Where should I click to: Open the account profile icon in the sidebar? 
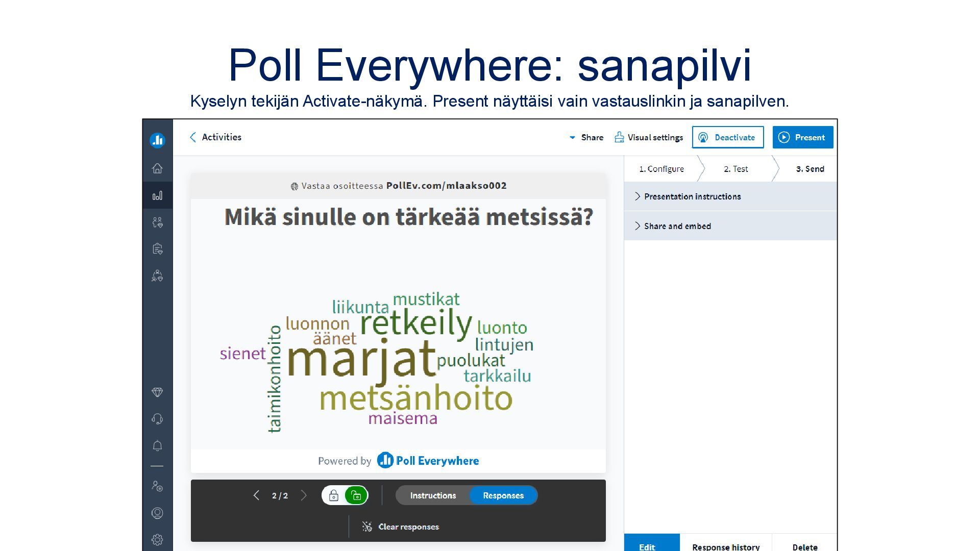tap(157, 513)
